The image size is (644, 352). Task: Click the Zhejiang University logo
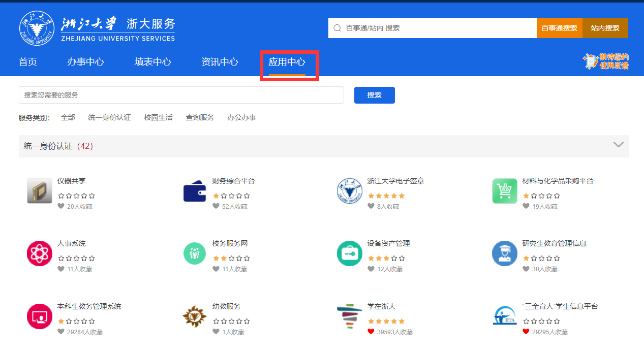(36, 27)
